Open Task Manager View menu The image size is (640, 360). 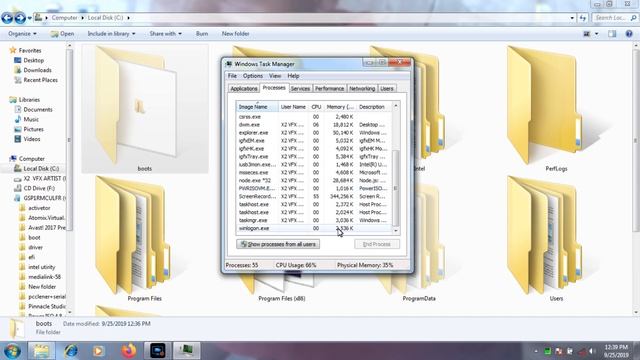(x=275, y=76)
